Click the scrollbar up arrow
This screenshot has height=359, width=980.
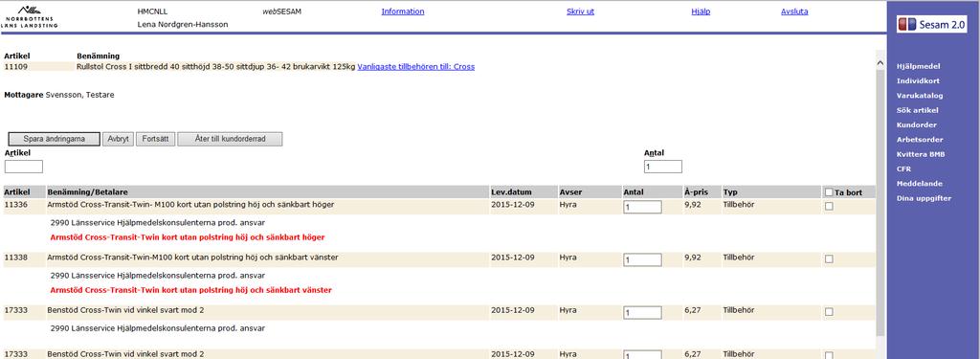point(880,63)
